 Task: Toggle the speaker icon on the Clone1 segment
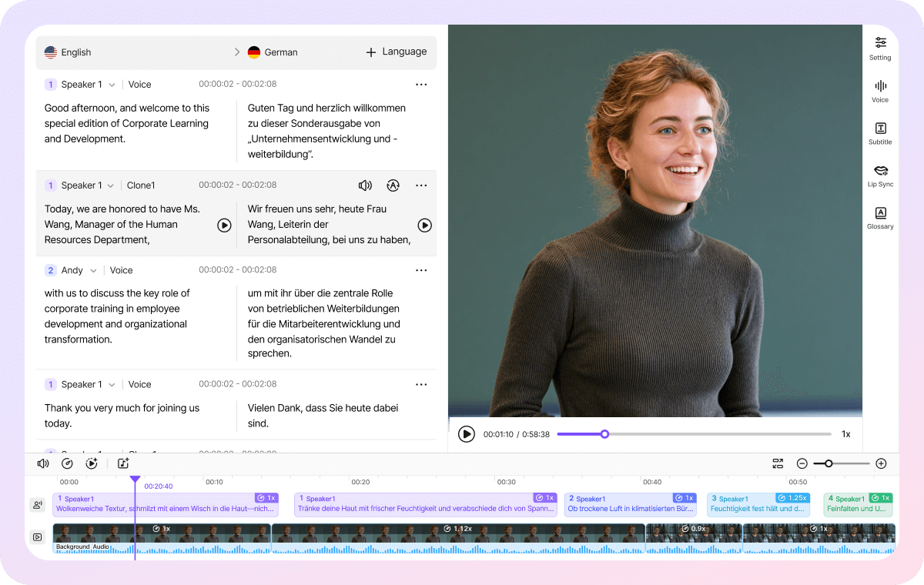[x=365, y=186]
